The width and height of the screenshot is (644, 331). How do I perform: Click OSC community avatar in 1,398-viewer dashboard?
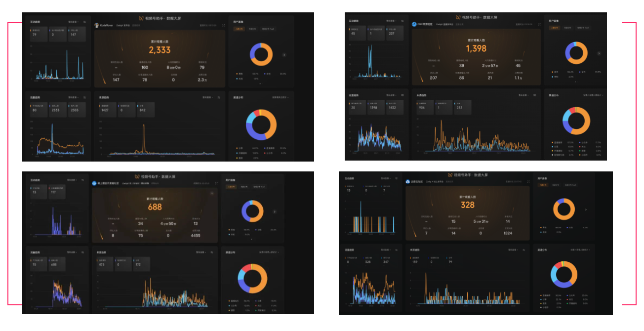[414, 24]
